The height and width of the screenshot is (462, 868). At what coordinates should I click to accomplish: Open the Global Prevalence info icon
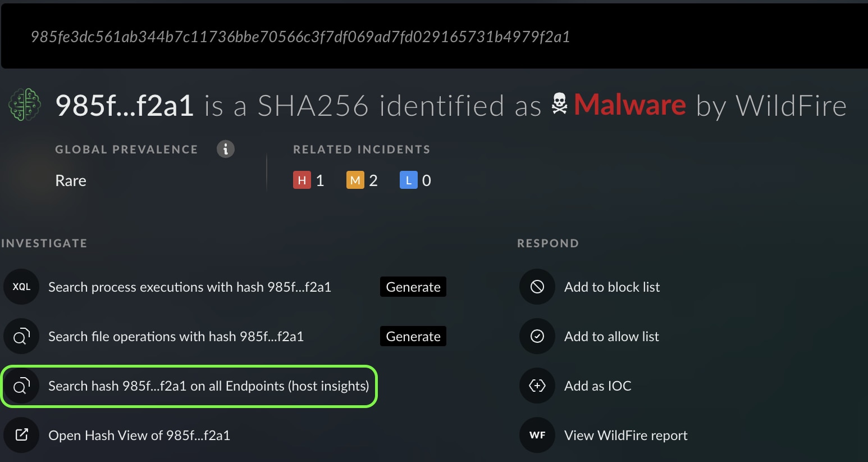(226, 149)
